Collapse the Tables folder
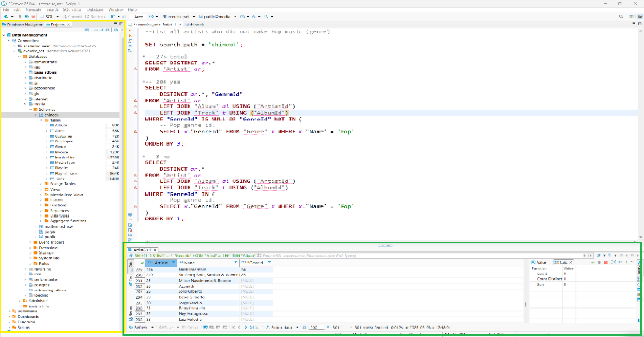 (41, 120)
